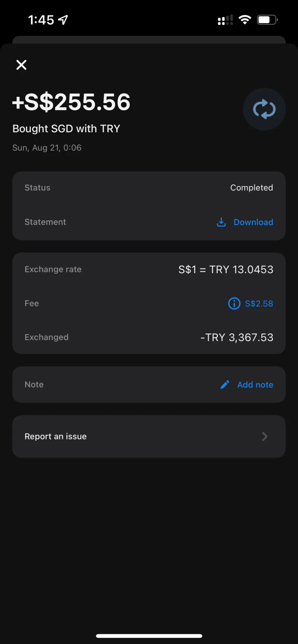Tap the 1:45 clock in status bar

click(x=41, y=20)
